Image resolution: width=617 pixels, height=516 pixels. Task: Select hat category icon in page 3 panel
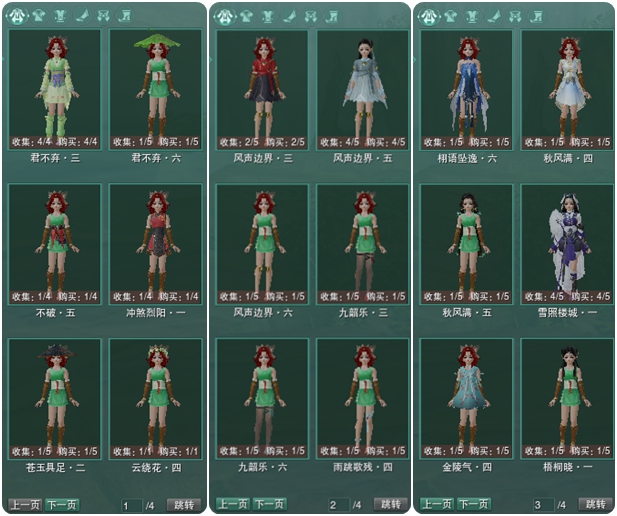pos(493,17)
